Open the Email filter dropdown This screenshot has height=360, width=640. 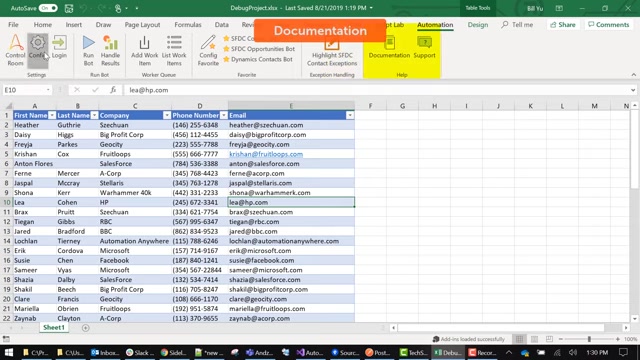coord(350,116)
